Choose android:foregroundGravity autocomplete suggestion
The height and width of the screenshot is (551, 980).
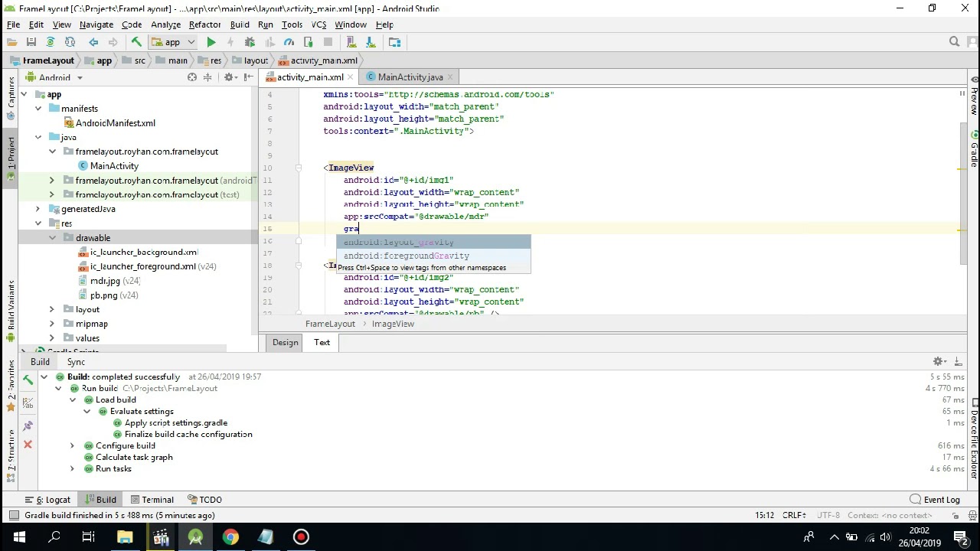click(433, 256)
